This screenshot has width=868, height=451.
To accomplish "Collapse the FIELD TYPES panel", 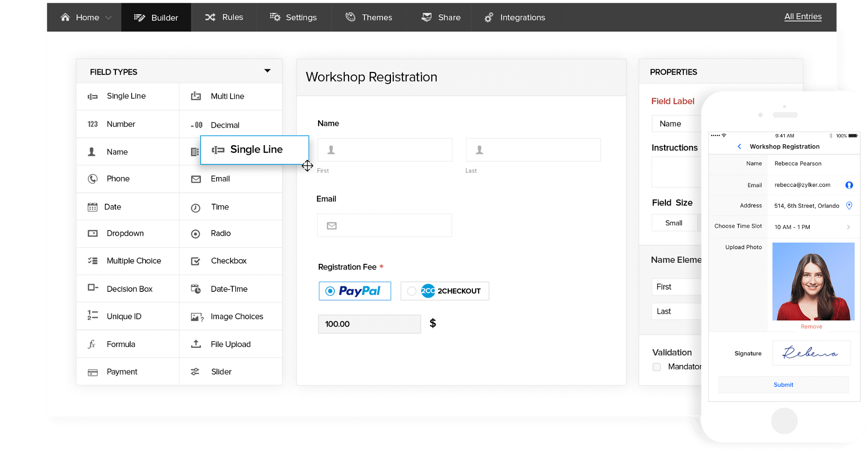I will coord(267,70).
